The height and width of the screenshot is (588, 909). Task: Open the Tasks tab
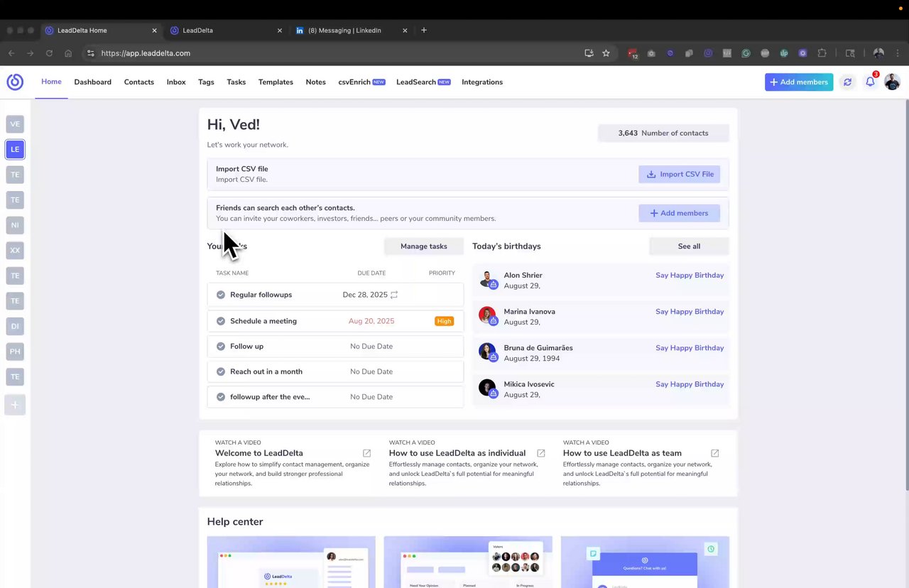[236, 82]
